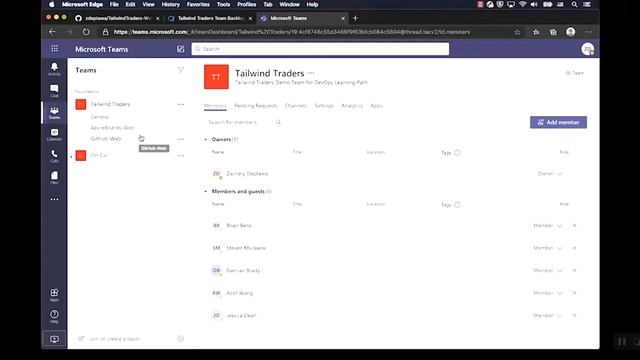Open the Files icon in sidebar

coord(54,178)
